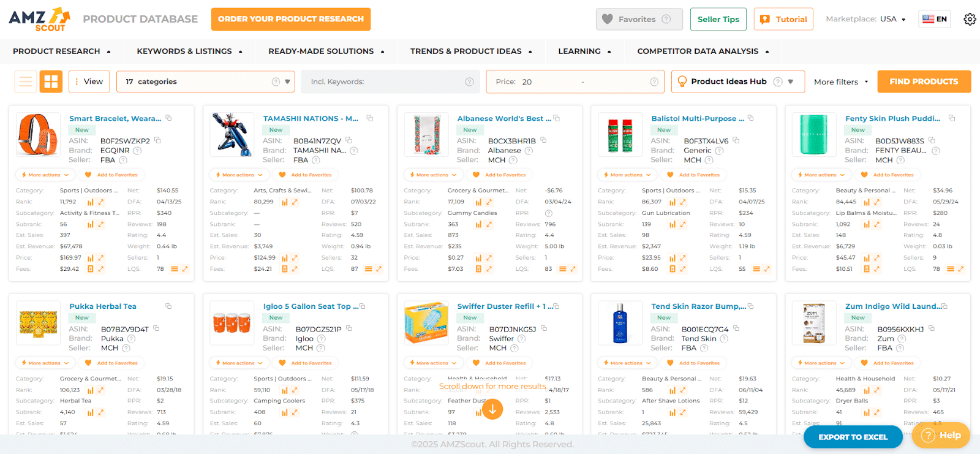Open the EN language selector

coord(935,19)
